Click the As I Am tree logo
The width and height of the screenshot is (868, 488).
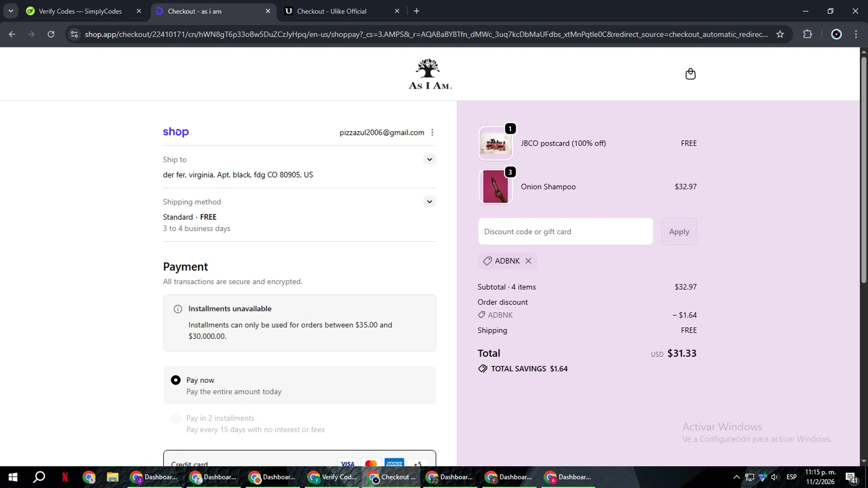pos(430,74)
